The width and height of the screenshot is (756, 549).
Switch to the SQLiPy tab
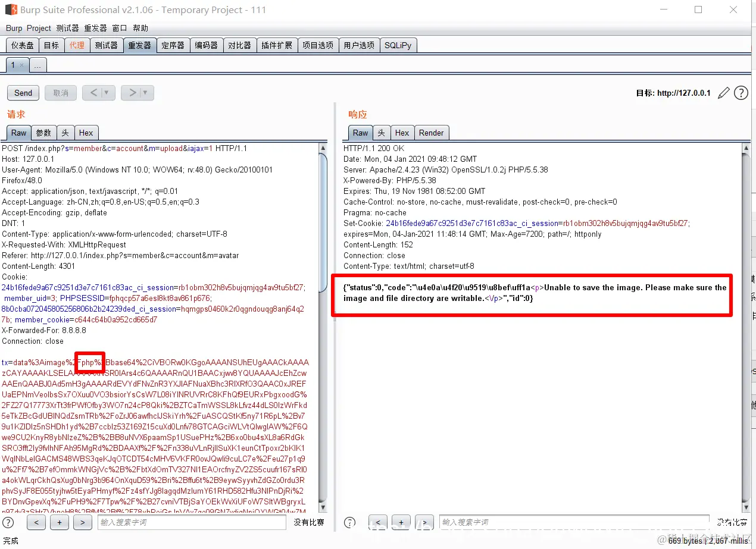coord(398,45)
